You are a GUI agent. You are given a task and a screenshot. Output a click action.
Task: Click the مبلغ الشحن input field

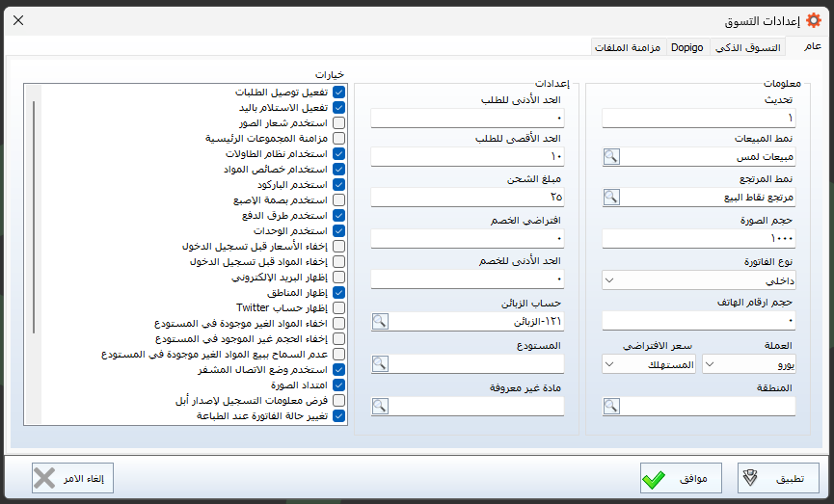tap(468, 197)
